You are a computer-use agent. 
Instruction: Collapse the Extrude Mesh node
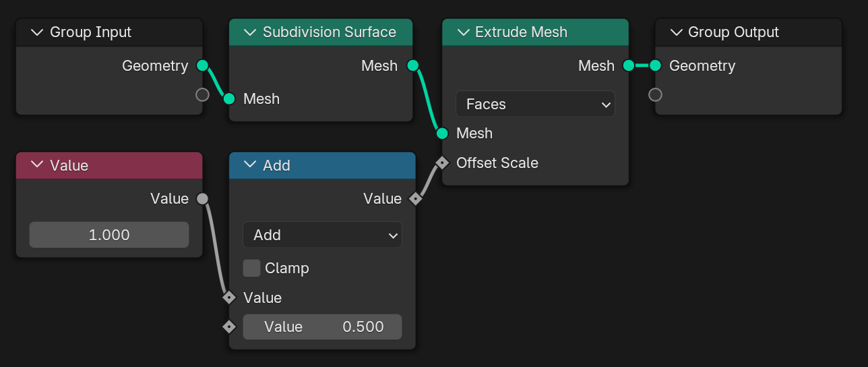click(463, 32)
